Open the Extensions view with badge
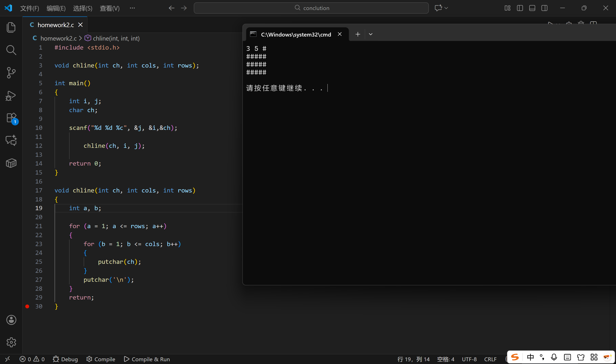 (x=11, y=118)
